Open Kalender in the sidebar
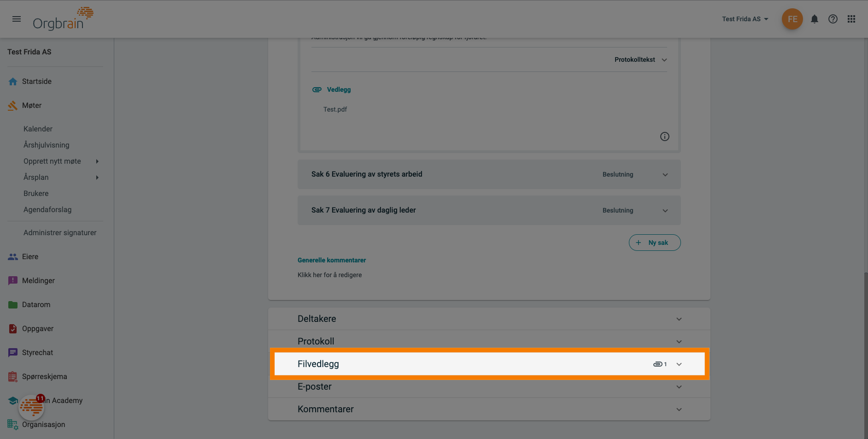The height and width of the screenshot is (439, 868). pyautogui.click(x=38, y=129)
